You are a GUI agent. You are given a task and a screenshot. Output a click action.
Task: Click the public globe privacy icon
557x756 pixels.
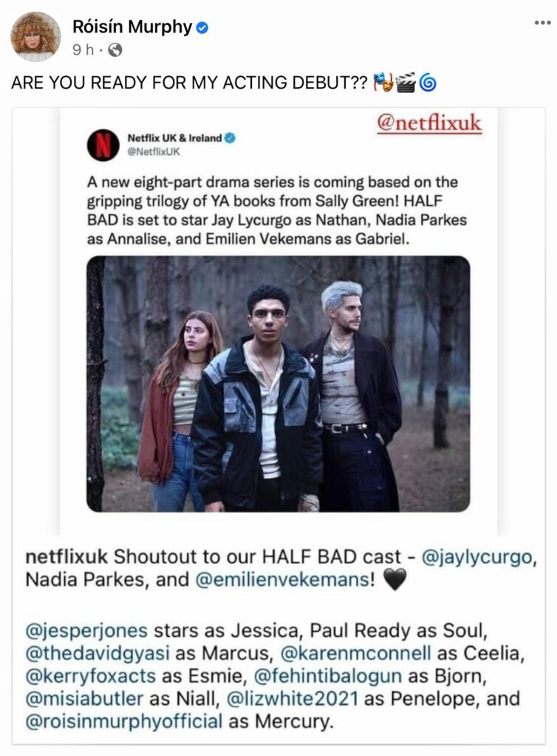tap(115, 49)
